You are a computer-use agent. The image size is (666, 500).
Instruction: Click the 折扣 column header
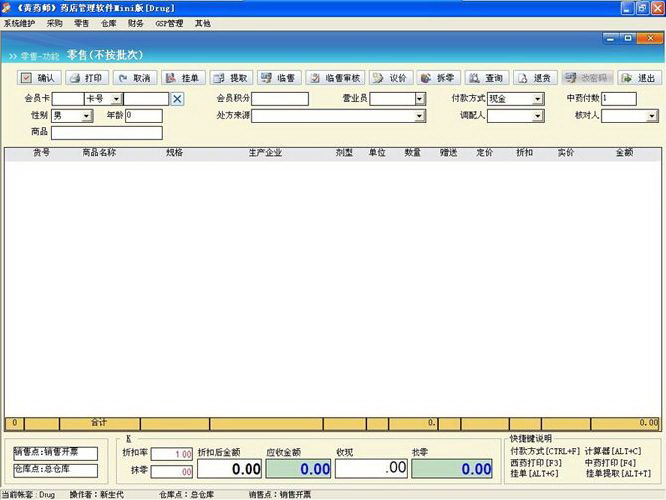(x=525, y=153)
